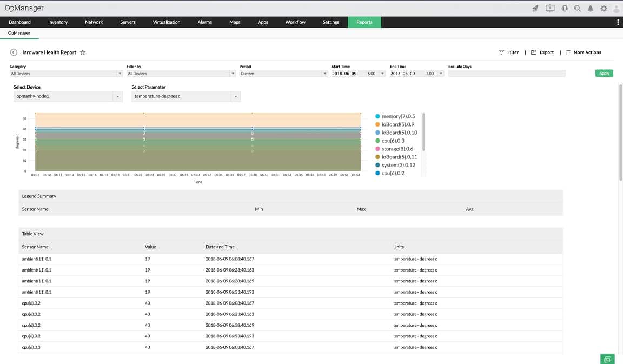The height and width of the screenshot is (364, 623).
Task: Click the chart legend scrollbar
Action: 423,133
